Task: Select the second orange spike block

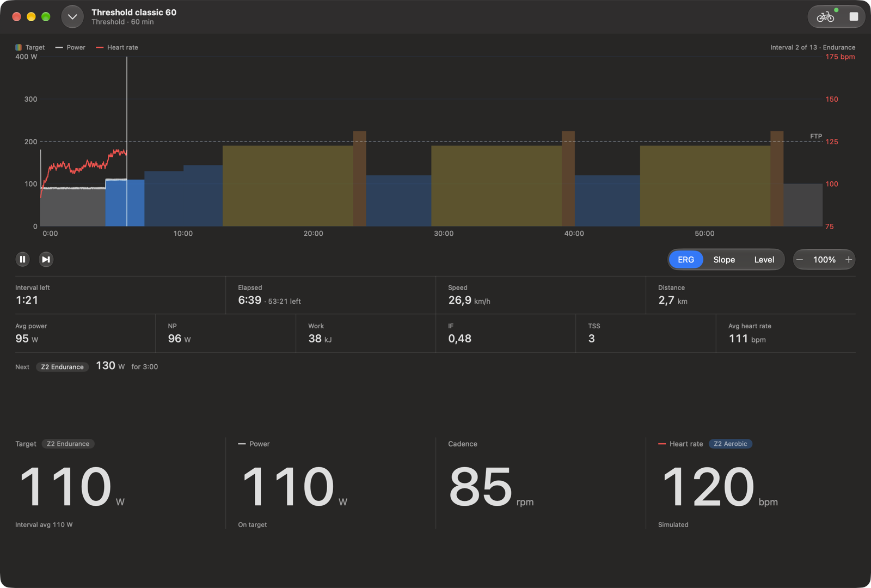Action: 568,179
